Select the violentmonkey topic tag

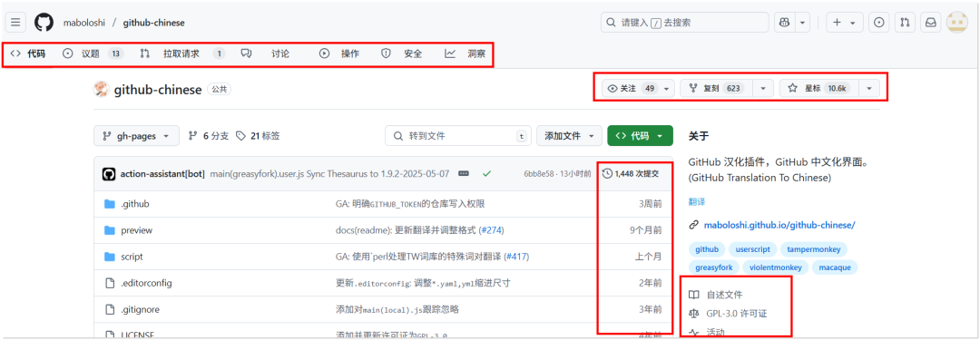(x=776, y=267)
